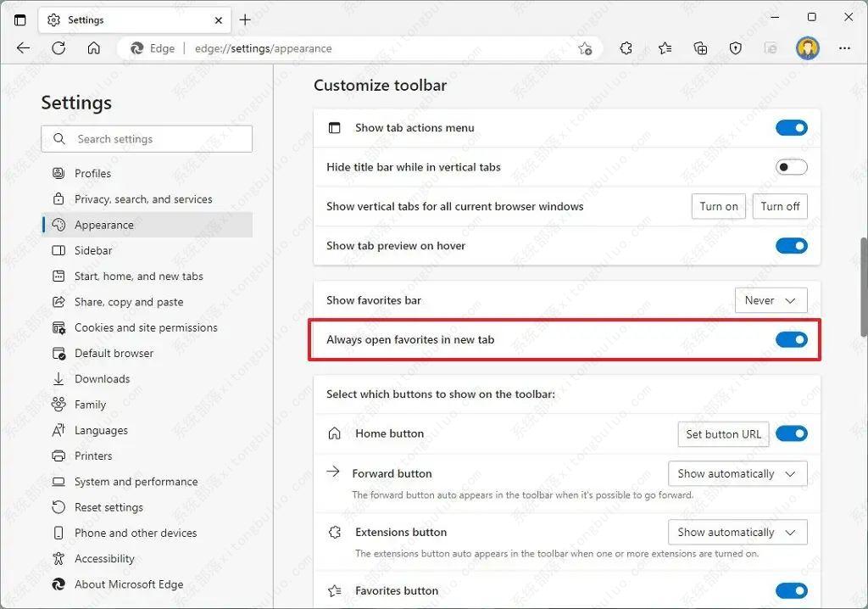Click the Search settings field

point(147,139)
